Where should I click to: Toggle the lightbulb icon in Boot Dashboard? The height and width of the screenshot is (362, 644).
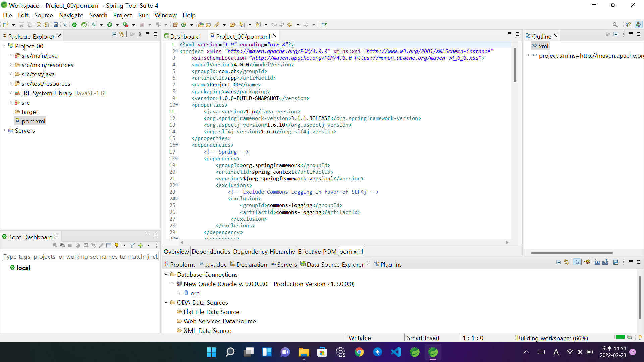(116, 246)
